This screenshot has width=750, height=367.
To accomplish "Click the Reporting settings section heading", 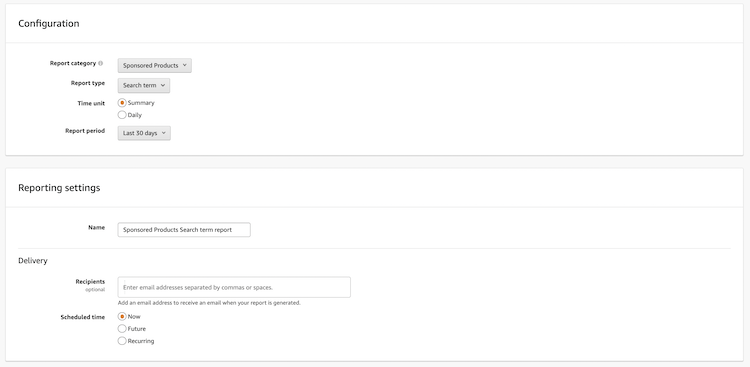I will [x=59, y=188].
